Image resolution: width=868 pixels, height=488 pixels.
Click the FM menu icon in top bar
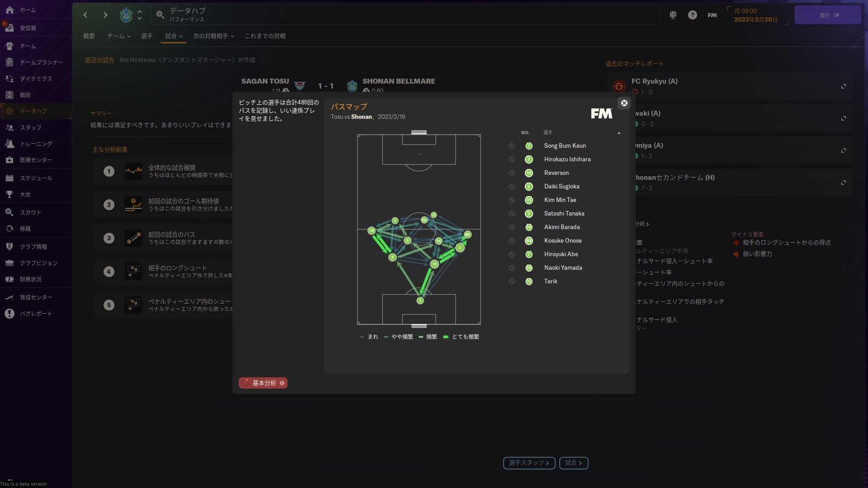tap(712, 15)
